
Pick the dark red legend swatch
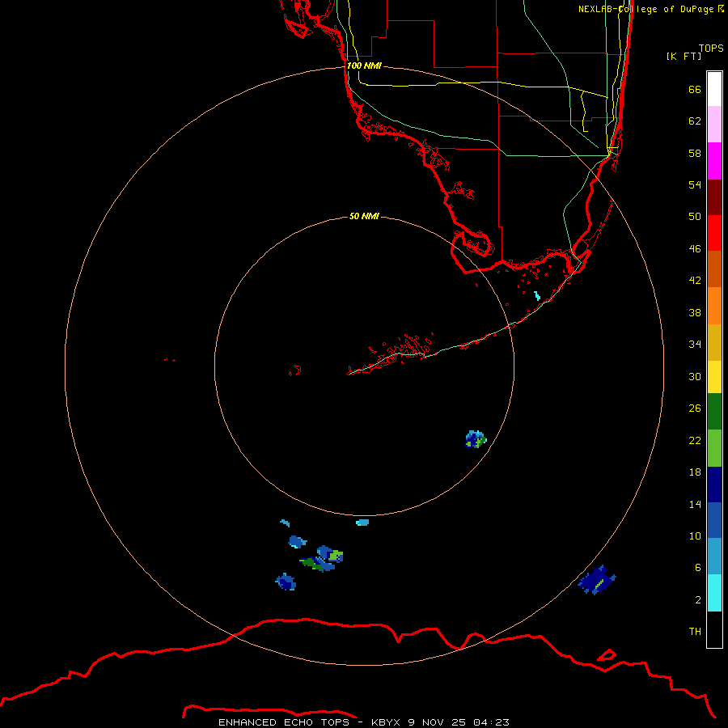714,197
